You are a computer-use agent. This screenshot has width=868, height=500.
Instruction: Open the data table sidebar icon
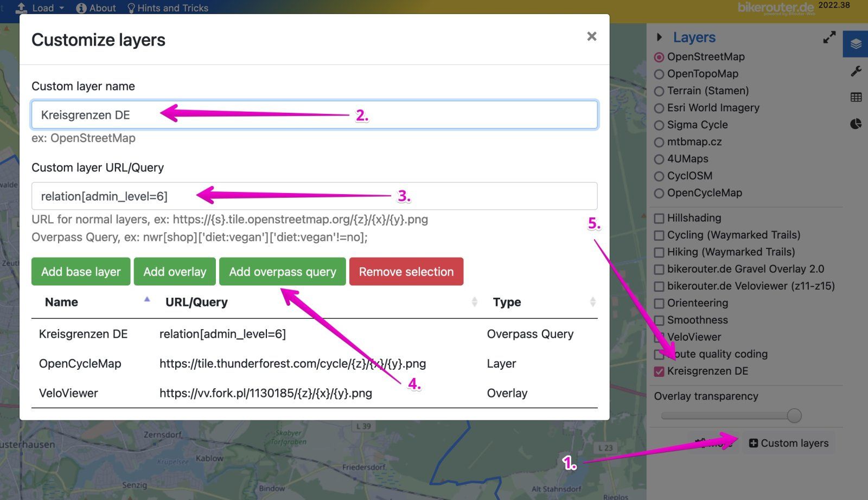[x=856, y=98]
